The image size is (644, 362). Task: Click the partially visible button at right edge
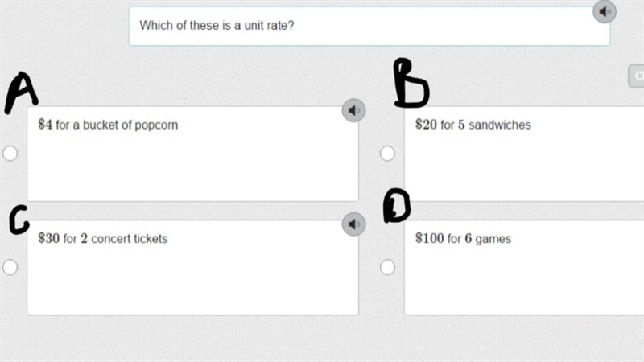click(x=636, y=76)
